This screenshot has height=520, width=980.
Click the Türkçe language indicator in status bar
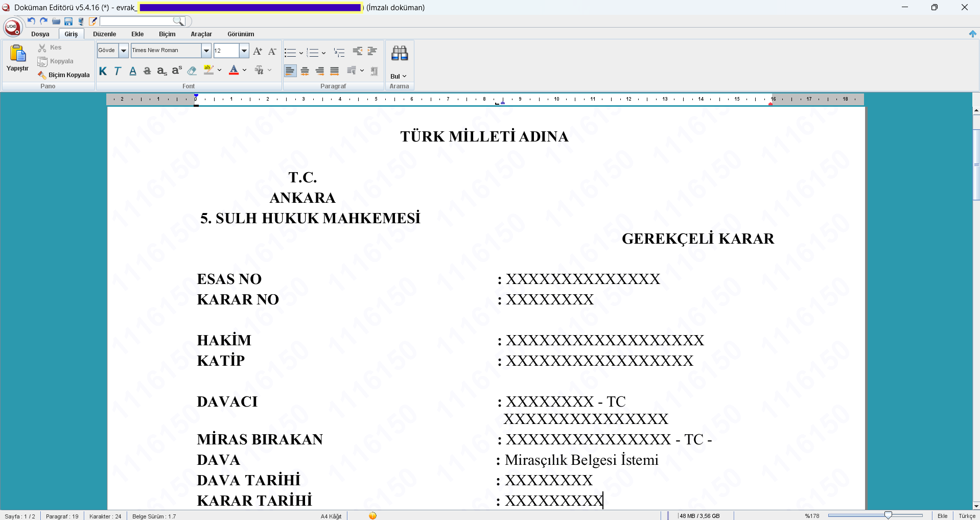click(x=967, y=516)
